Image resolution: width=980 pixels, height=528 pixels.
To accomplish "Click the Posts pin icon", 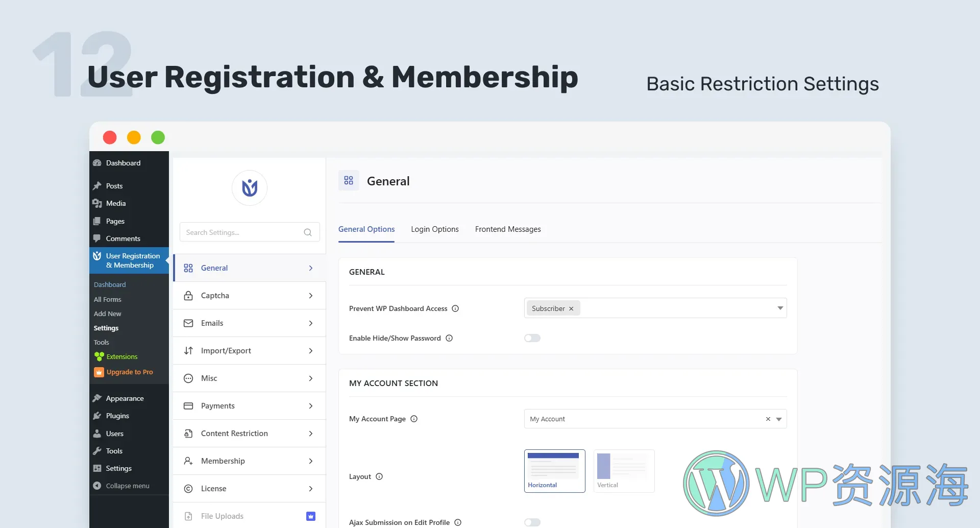I will [97, 186].
